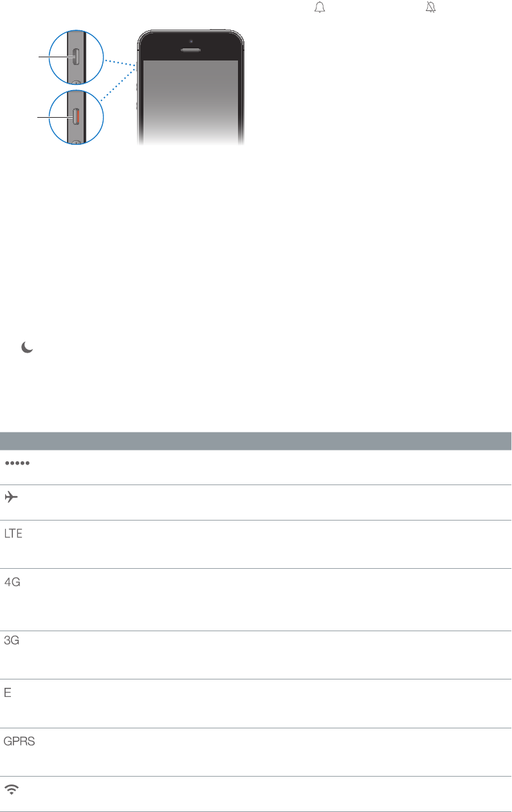Viewport: 512px width, 812px height.
Task: Click the Wi-Fi status icon
Action: click(x=12, y=790)
